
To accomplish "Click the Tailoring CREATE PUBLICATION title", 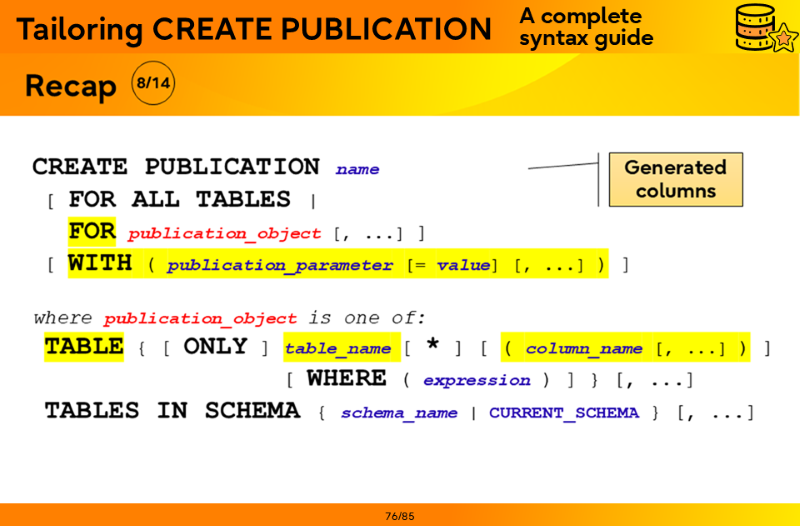I will click(254, 29).
